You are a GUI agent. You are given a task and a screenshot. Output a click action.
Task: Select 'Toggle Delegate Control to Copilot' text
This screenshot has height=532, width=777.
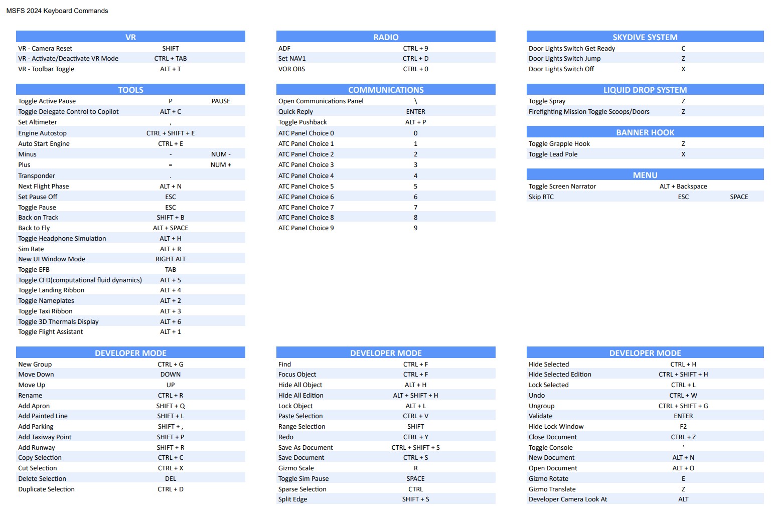68,112
